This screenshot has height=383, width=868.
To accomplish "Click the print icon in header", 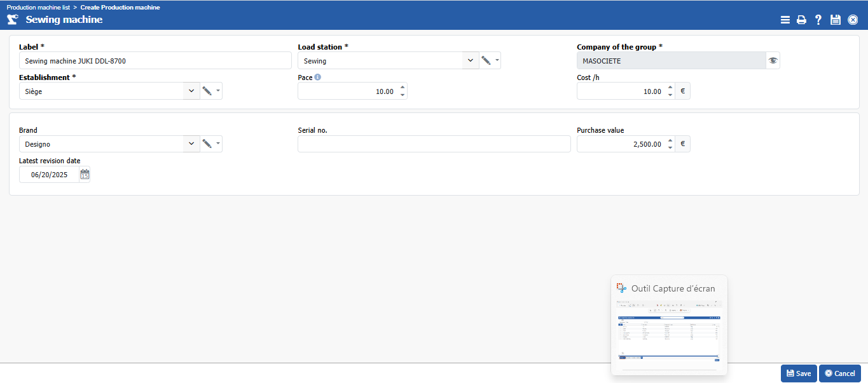I will [802, 20].
